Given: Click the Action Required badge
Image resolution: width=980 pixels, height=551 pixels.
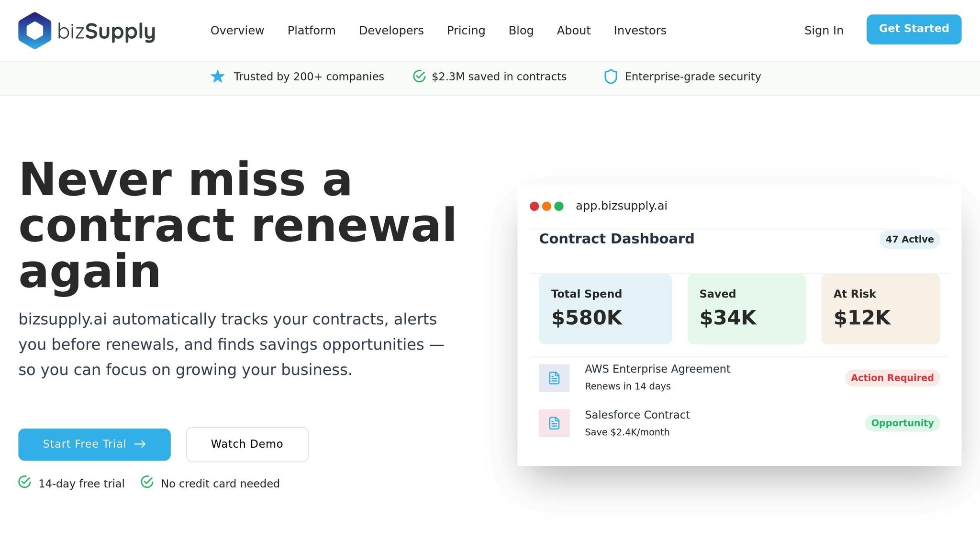Looking at the screenshot, I should [x=892, y=378].
